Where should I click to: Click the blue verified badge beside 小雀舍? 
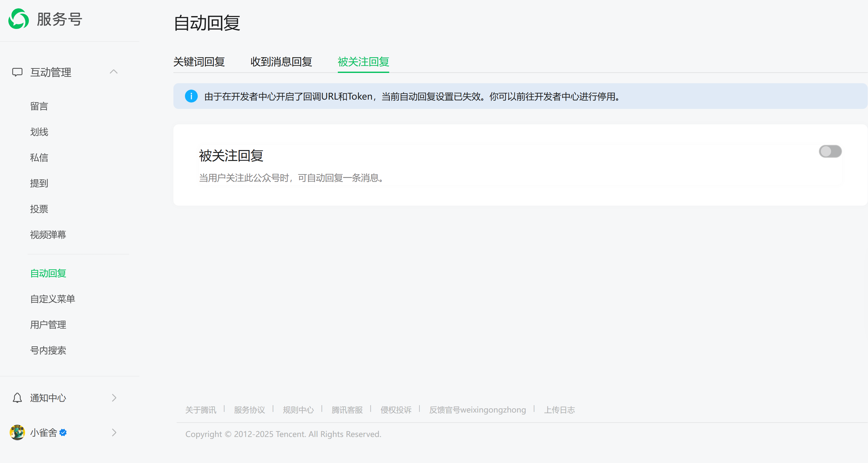[63, 432]
